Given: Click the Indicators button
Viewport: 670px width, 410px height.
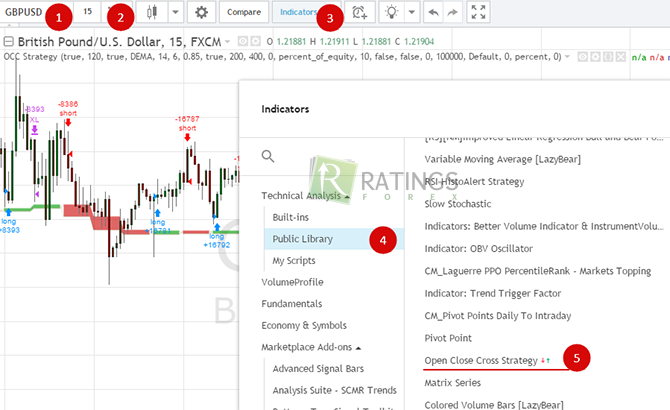Looking at the screenshot, I should pos(299,13).
